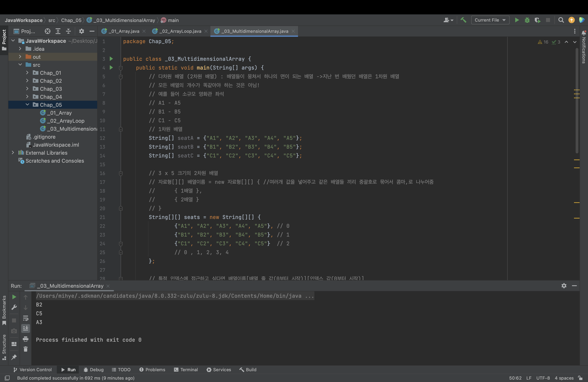
Task: Open the Services tool window
Action: coord(219,369)
